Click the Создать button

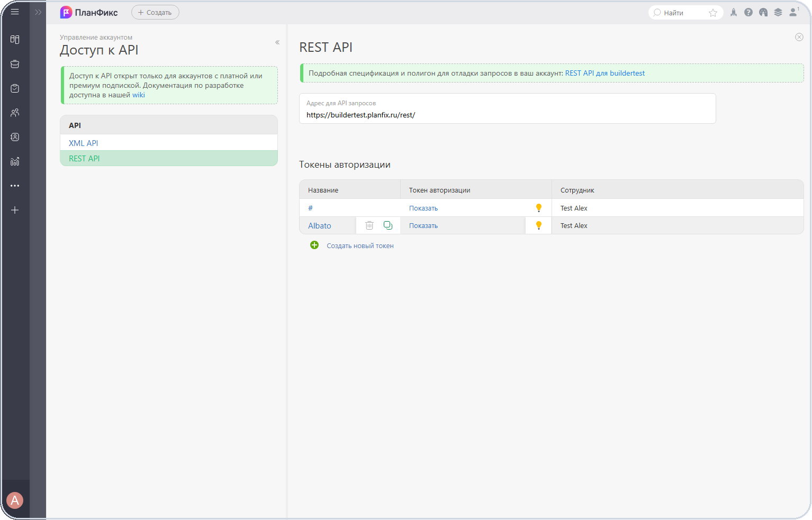pyautogui.click(x=155, y=12)
